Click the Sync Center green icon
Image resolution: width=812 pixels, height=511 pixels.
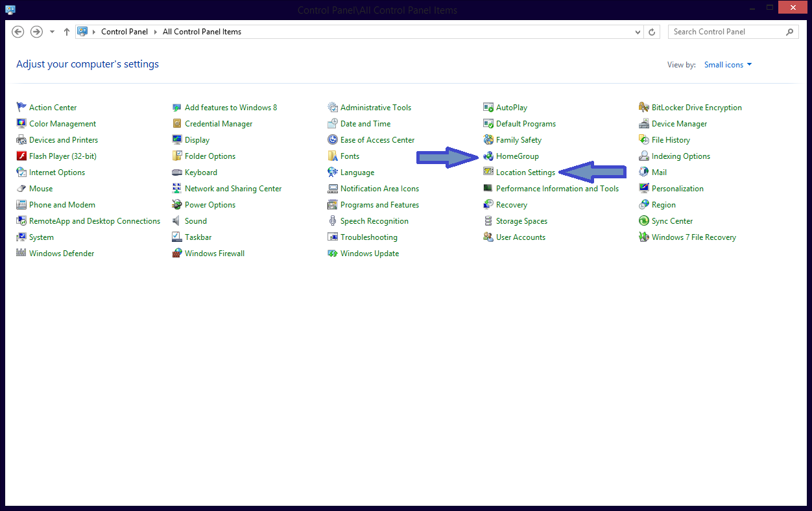point(644,221)
